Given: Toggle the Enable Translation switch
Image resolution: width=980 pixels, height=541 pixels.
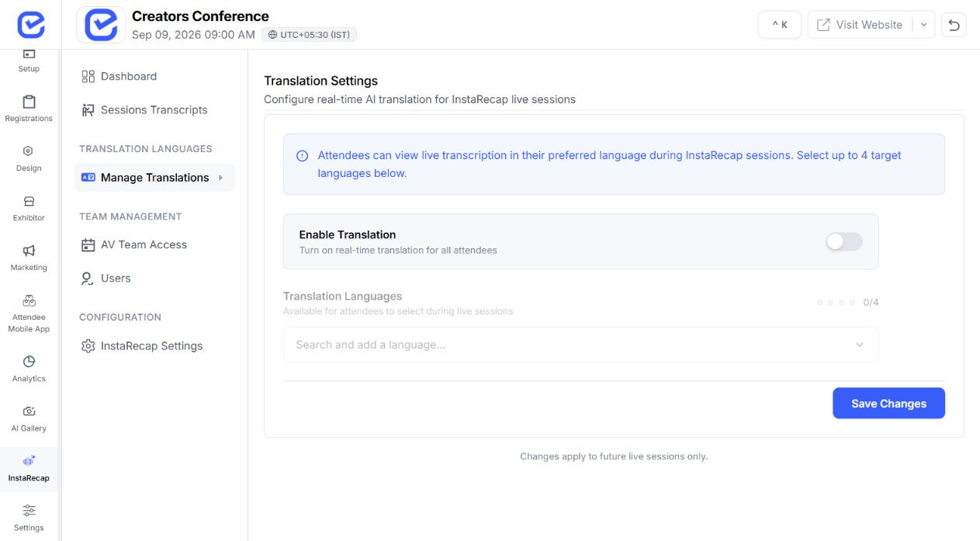Looking at the screenshot, I should [x=844, y=241].
